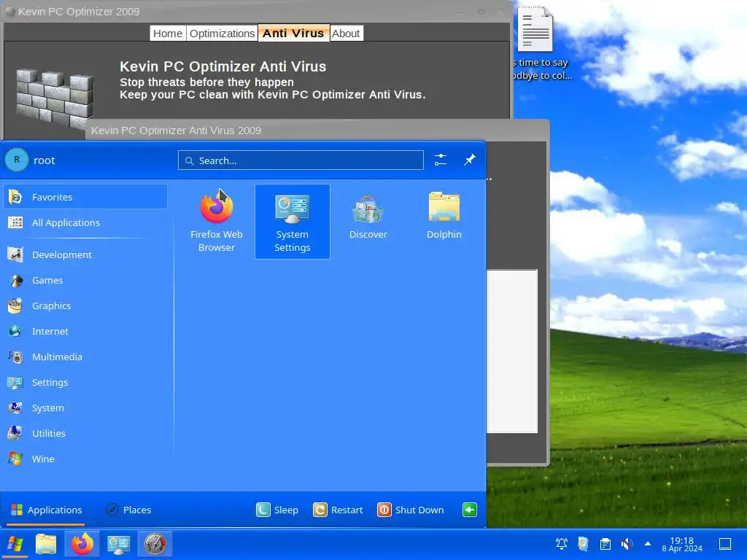
Task: Open the Wine category
Action: pyautogui.click(x=85, y=459)
